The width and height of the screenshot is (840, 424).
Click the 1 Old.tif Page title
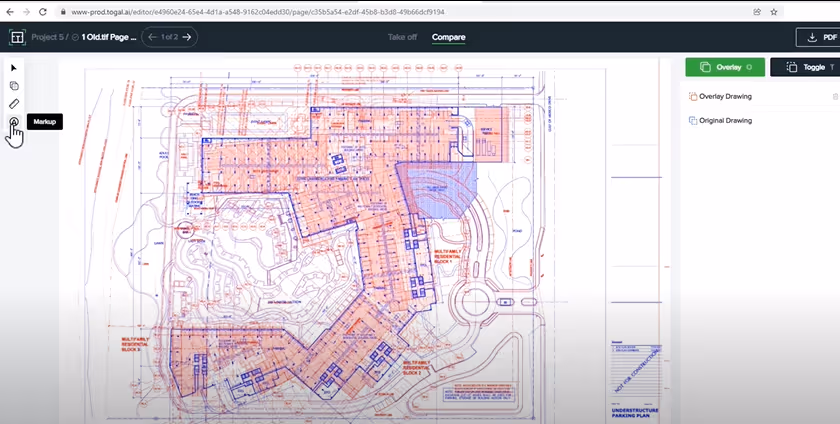click(x=109, y=37)
